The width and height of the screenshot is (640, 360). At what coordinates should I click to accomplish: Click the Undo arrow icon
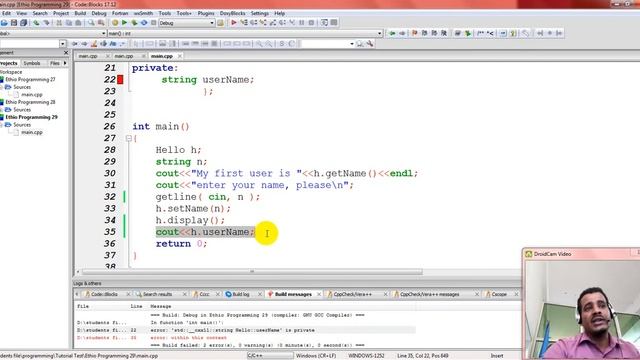pos(36,23)
